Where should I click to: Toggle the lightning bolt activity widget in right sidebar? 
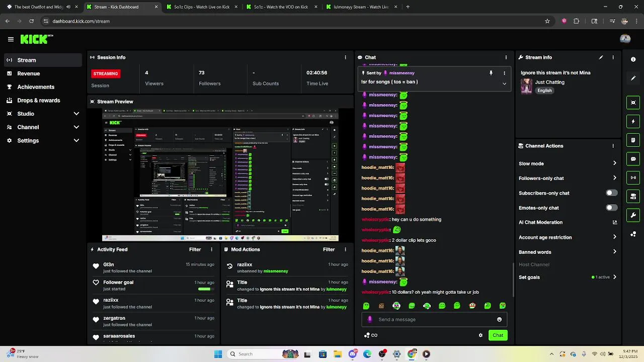[633, 121]
